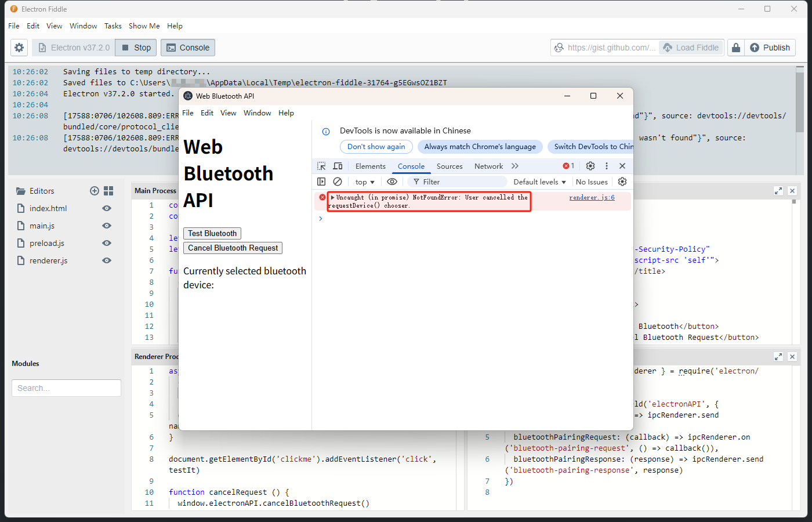Click the Load Fiddle button
This screenshot has width=812, height=522.
[x=691, y=48]
